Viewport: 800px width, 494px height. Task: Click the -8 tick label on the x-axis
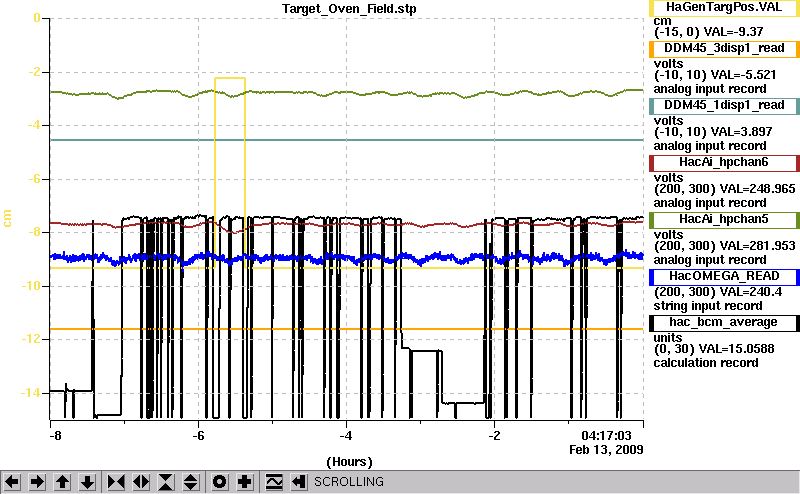pyautogui.click(x=55, y=436)
